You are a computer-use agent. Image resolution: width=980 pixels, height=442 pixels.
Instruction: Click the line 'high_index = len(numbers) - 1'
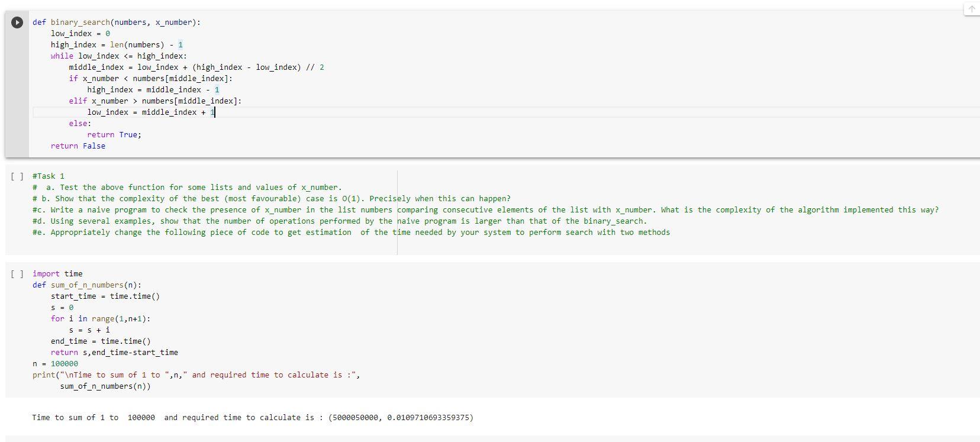click(x=117, y=45)
